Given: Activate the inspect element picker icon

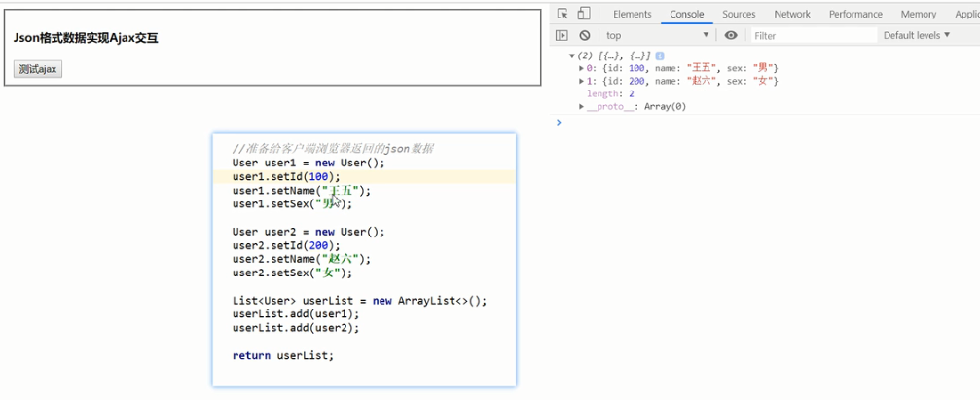Looking at the screenshot, I should tap(563, 14).
